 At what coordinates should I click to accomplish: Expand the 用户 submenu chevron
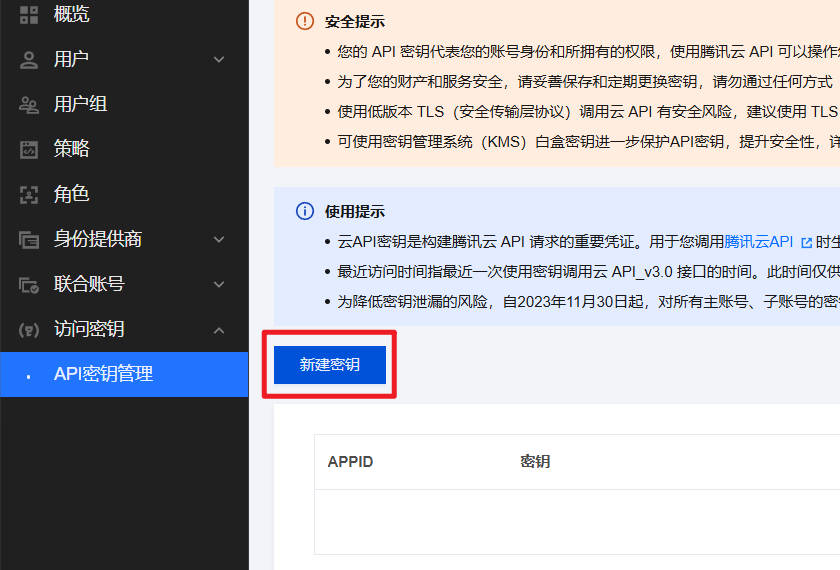click(219, 60)
